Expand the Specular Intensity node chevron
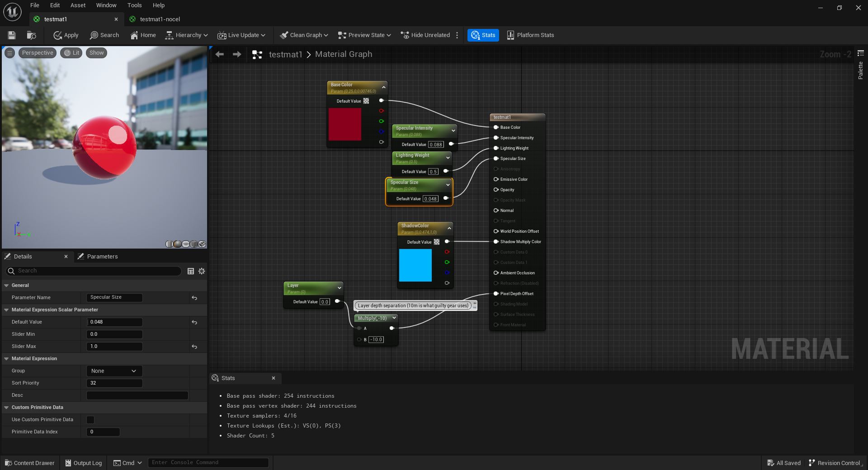Image resolution: width=868 pixels, height=470 pixels. point(453,131)
